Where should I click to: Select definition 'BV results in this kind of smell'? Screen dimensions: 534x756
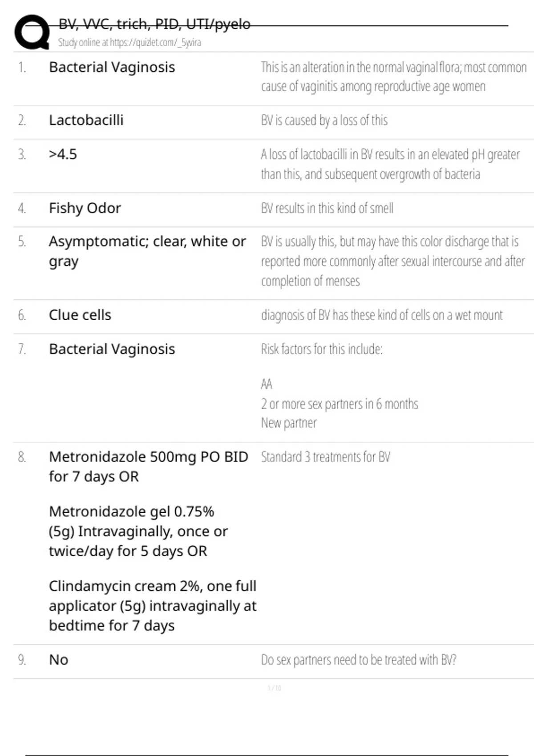pyautogui.click(x=327, y=208)
